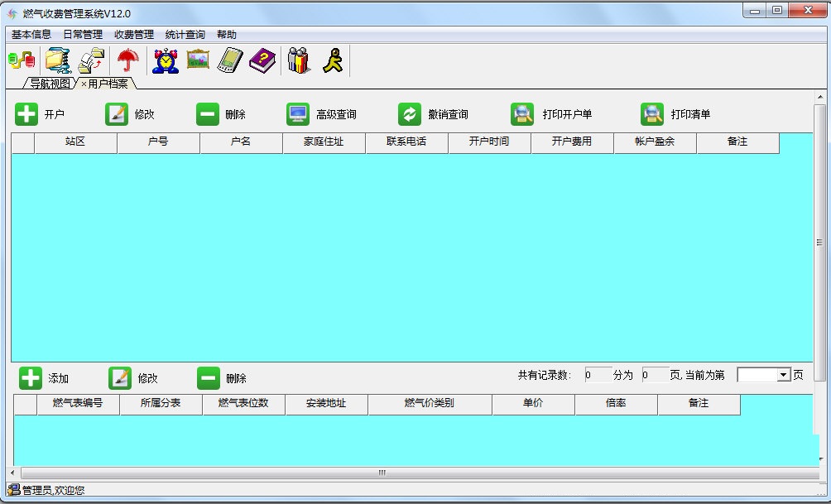Click the red umbrella toolbar icon

[x=129, y=60]
